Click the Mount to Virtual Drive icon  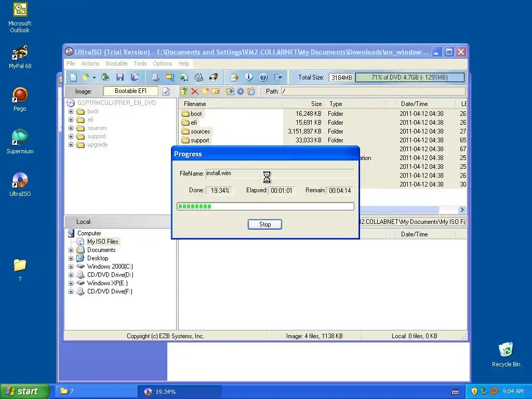199,77
